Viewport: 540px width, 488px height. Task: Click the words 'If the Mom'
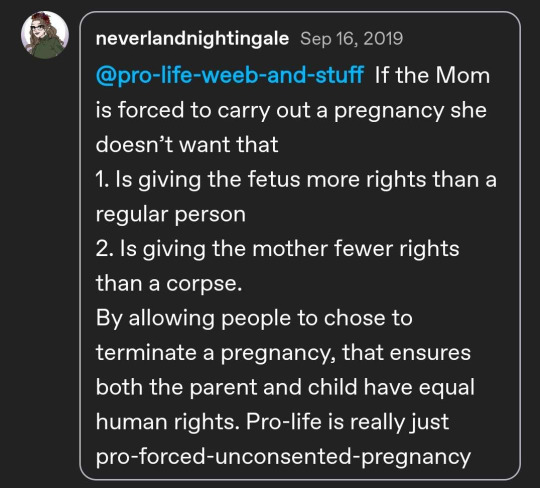coord(432,75)
